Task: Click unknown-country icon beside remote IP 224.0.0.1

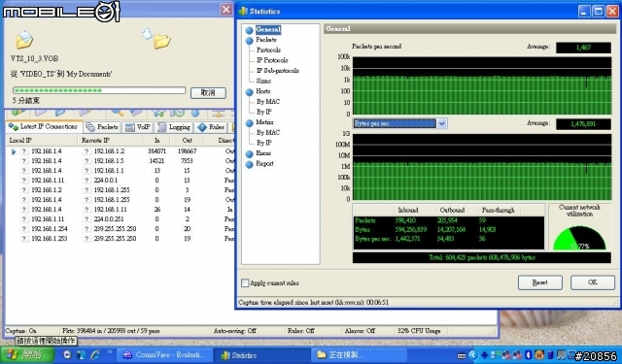Action: 86,181
